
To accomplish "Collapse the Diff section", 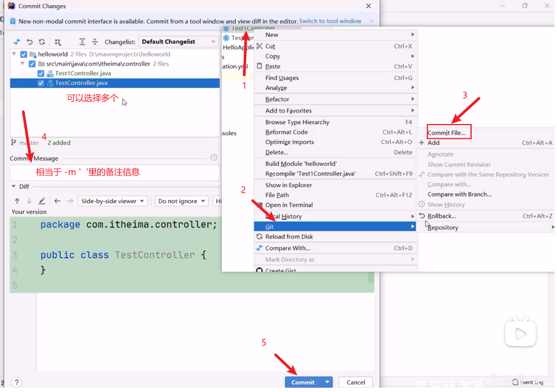I will point(14,186).
